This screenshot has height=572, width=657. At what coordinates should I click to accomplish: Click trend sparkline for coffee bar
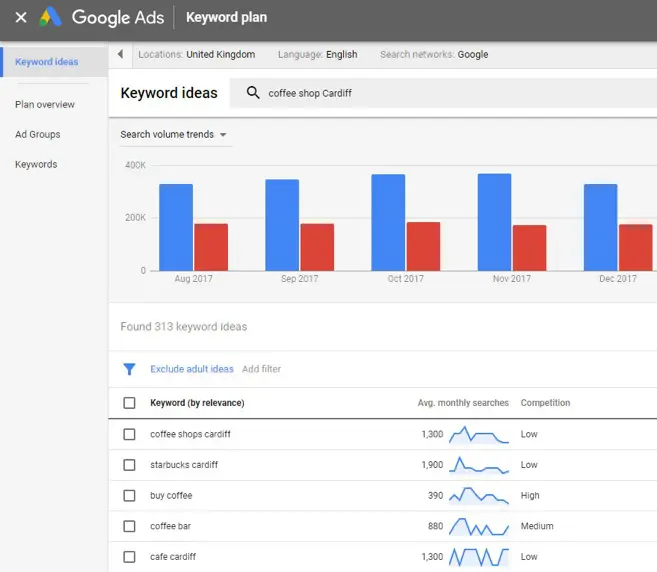(x=479, y=526)
